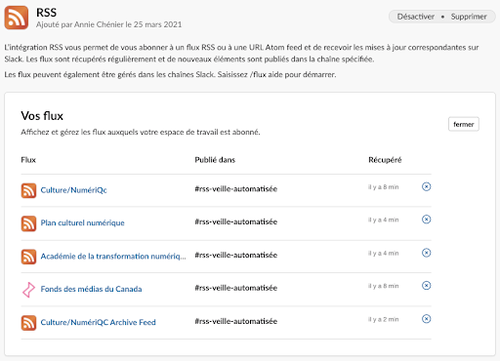Image resolution: width=500 pixels, height=361 pixels.
Task: Remove the Culture/NumériQC Archive Feed
Action: [x=426, y=319]
